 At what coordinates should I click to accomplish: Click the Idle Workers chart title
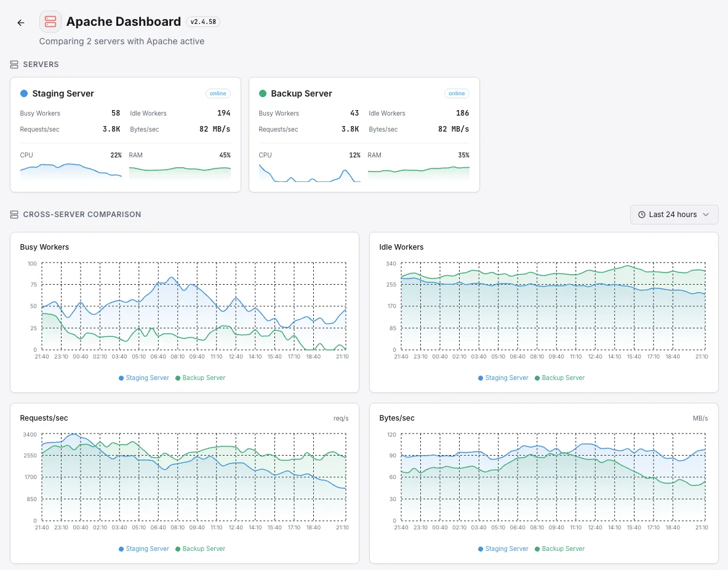click(401, 247)
